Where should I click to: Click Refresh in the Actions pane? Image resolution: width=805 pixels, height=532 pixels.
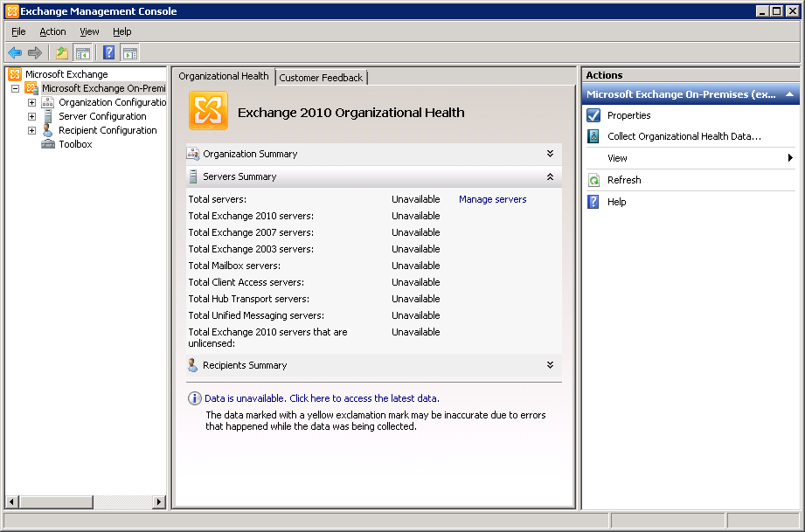(x=624, y=180)
